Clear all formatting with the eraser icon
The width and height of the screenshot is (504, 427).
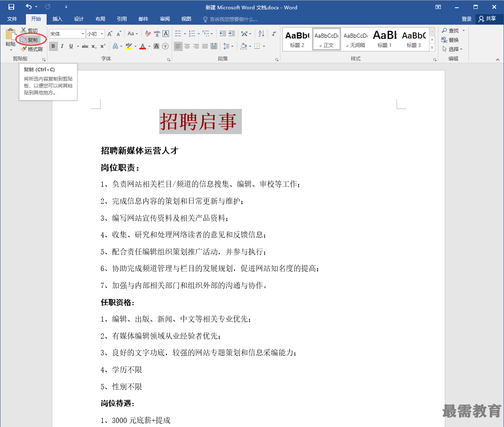click(148, 34)
